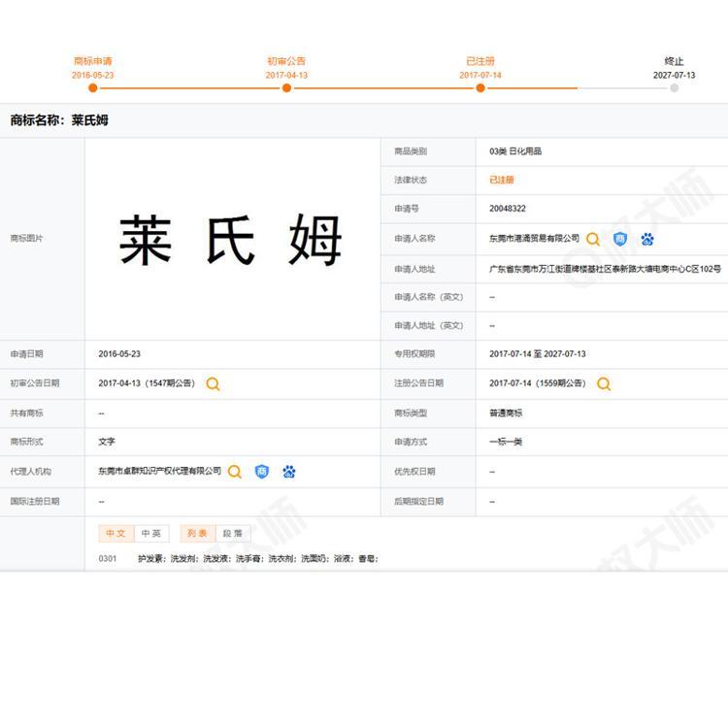Switch goods language to 中英
This screenshot has height=728, width=728.
coord(151,534)
